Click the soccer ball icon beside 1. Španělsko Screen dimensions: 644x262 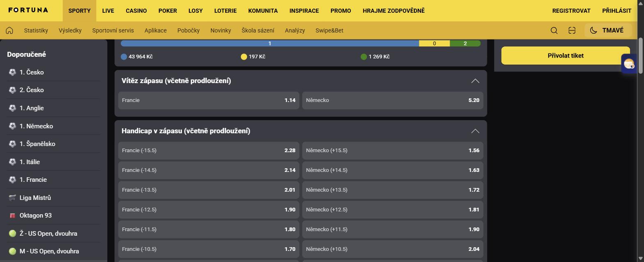coord(12,144)
